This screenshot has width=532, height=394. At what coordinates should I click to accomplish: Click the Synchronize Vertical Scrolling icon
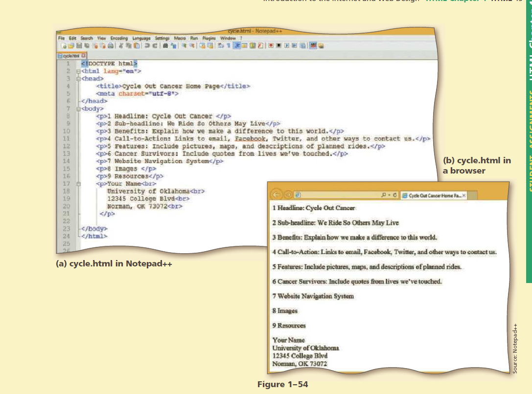202,45
